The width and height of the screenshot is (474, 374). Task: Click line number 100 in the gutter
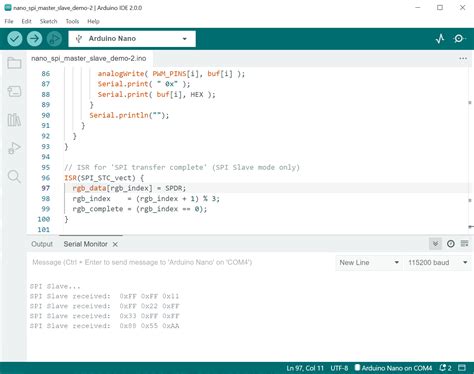click(44, 219)
